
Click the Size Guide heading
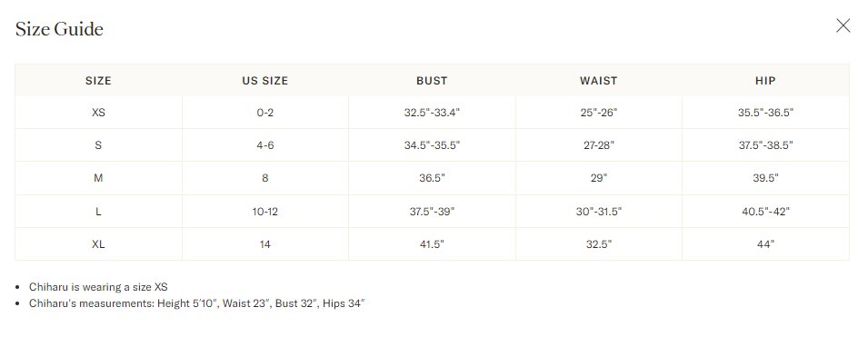click(x=59, y=29)
